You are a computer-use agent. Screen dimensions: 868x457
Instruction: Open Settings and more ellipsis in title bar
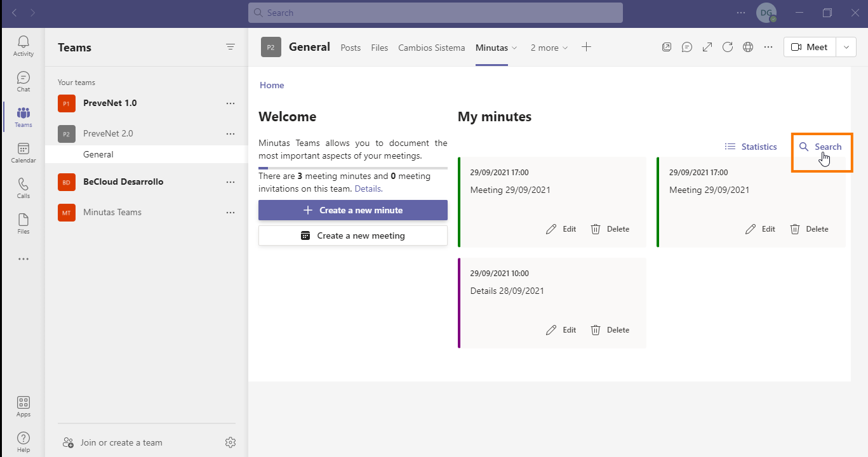click(741, 13)
